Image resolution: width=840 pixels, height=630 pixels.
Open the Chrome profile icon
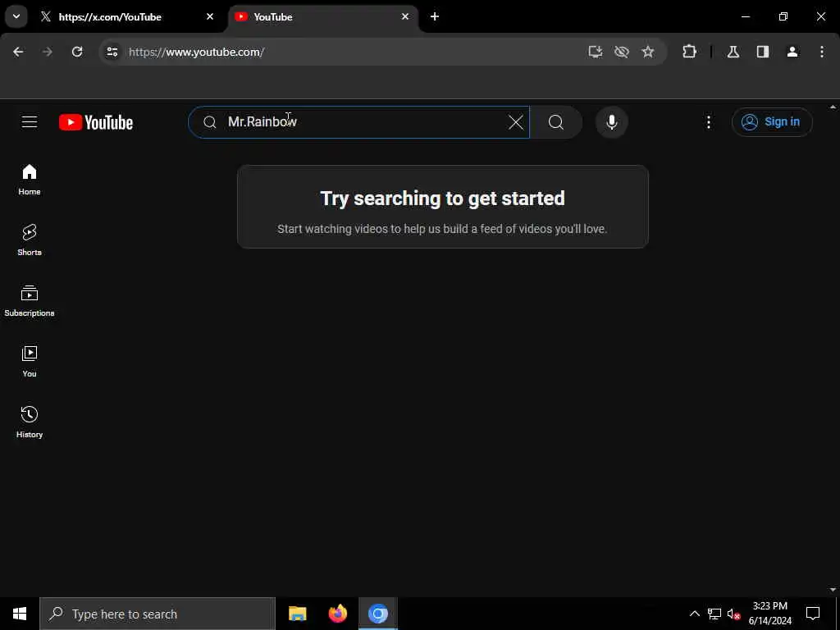point(792,52)
